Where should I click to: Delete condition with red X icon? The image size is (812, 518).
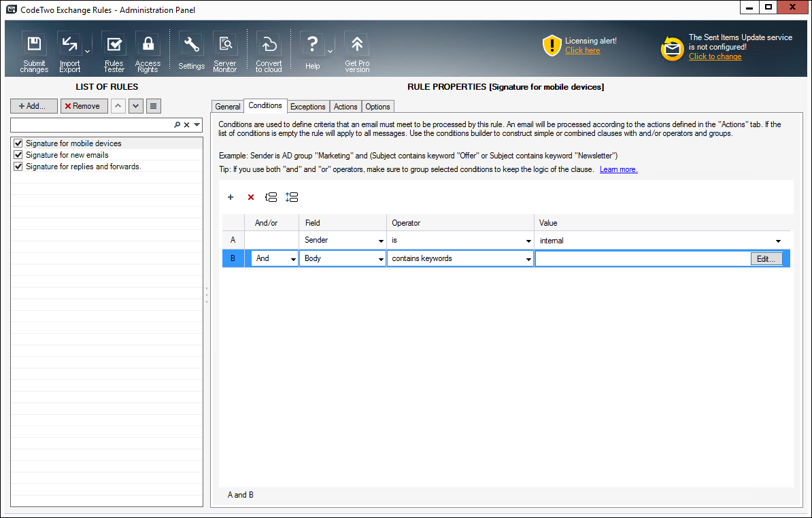tap(251, 197)
